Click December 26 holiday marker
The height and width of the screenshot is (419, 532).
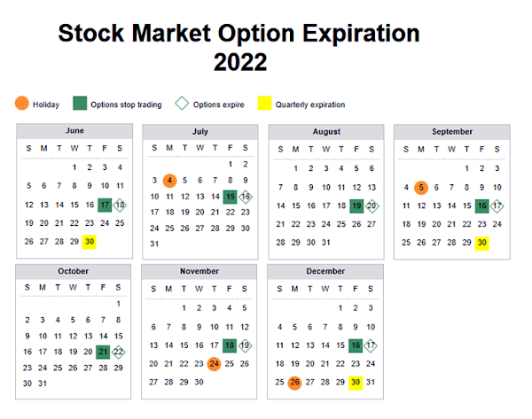click(x=295, y=383)
